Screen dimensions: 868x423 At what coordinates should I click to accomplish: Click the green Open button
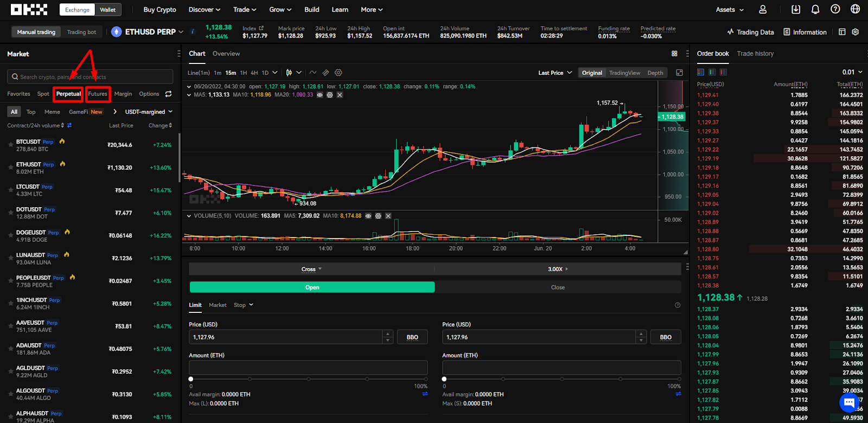tap(312, 287)
